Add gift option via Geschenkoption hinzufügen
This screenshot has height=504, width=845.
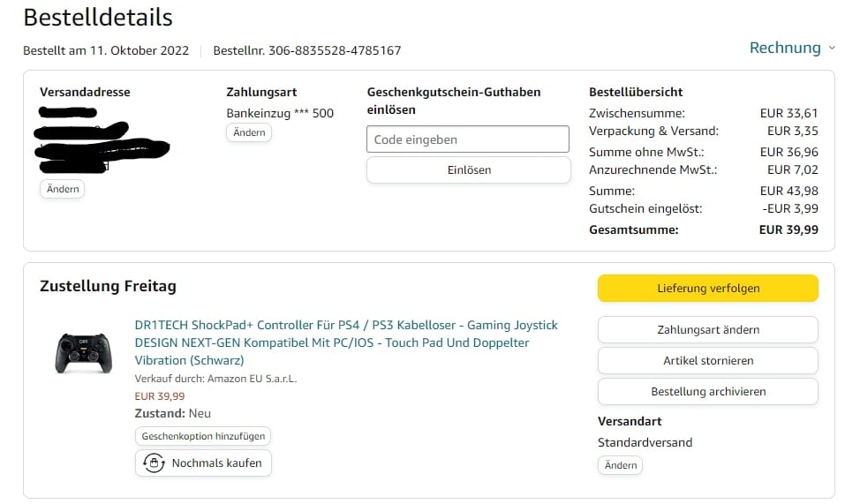[203, 436]
